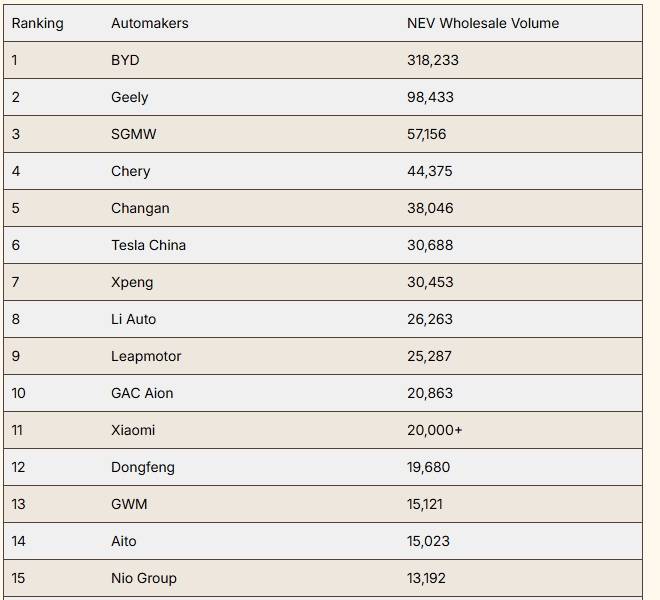Click GWM's volume value 15,121
This screenshot has height=600, width=660.
coord(426,504)
